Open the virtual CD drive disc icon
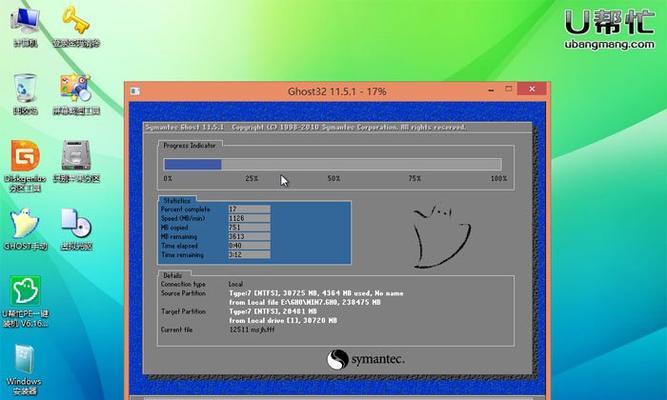The image size is (667, 400). click(x=76, y=223)
